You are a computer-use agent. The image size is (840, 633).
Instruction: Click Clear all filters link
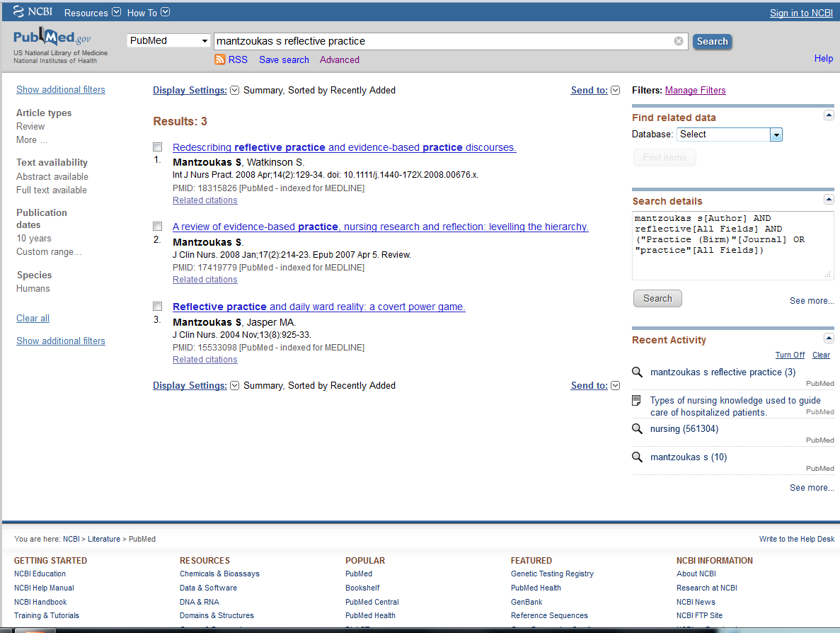point(33,318)
